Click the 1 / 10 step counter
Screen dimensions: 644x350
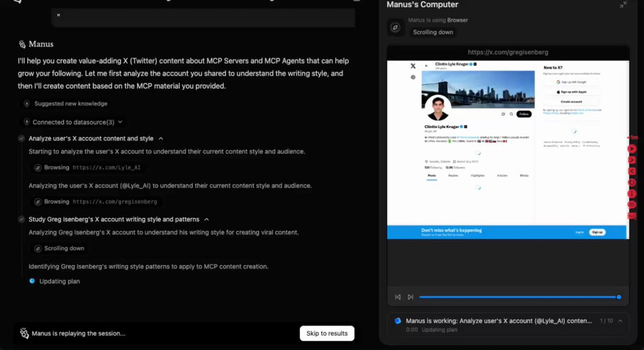coord(606,321)
